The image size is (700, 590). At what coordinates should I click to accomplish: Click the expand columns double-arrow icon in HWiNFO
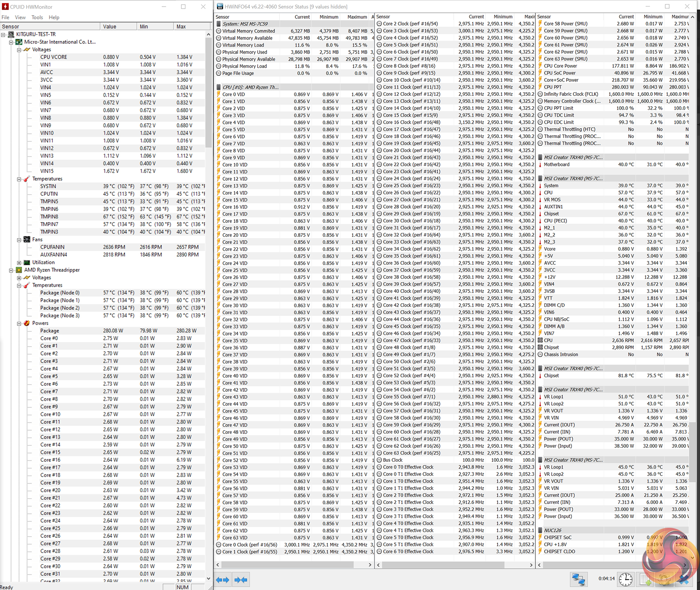point(222,580)
